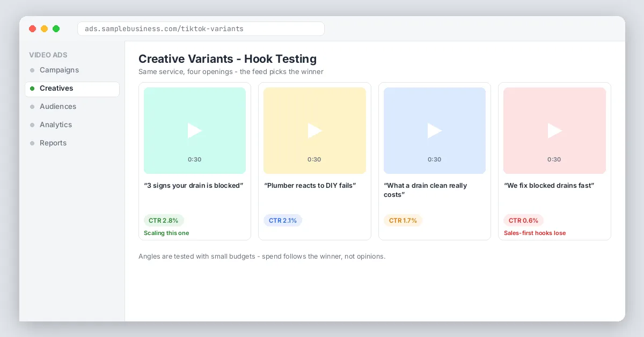Click the "We fix blocked drains fast" title

pos(549,186)
